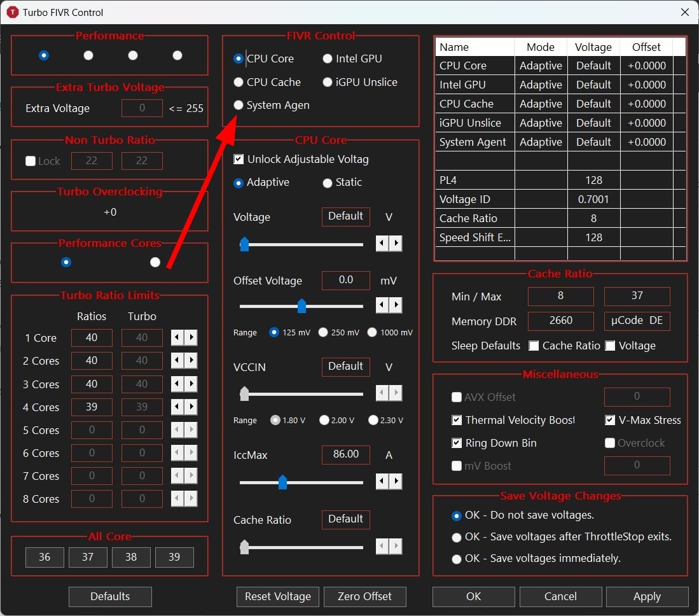Choose OK - Save voltages immediately
The image size is (699, 616).
[x=456, y=558]
